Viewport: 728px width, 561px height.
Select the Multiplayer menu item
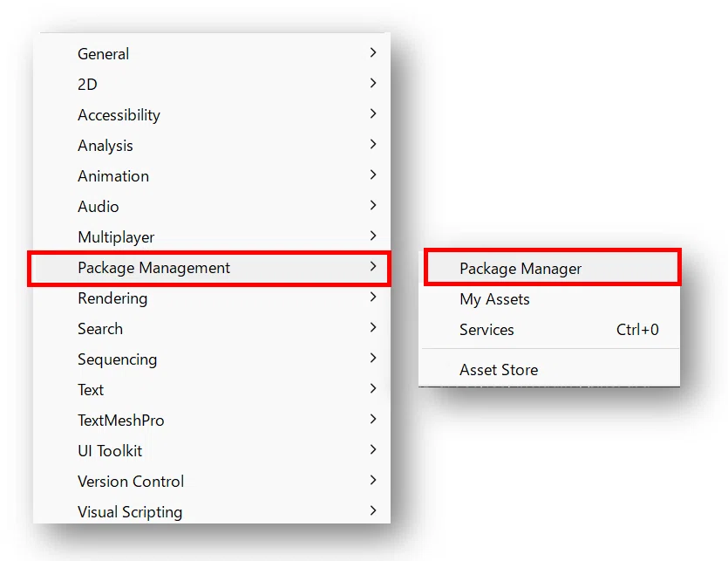pos(212,237)
